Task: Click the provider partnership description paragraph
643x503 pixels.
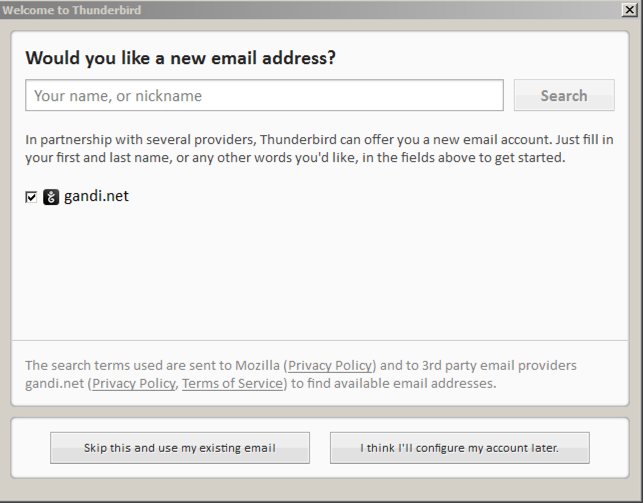Action: coord(320,148)
